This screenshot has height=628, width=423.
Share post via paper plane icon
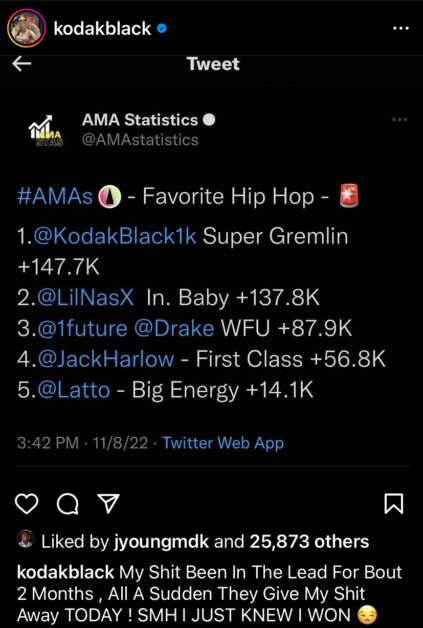pos(109,504)
